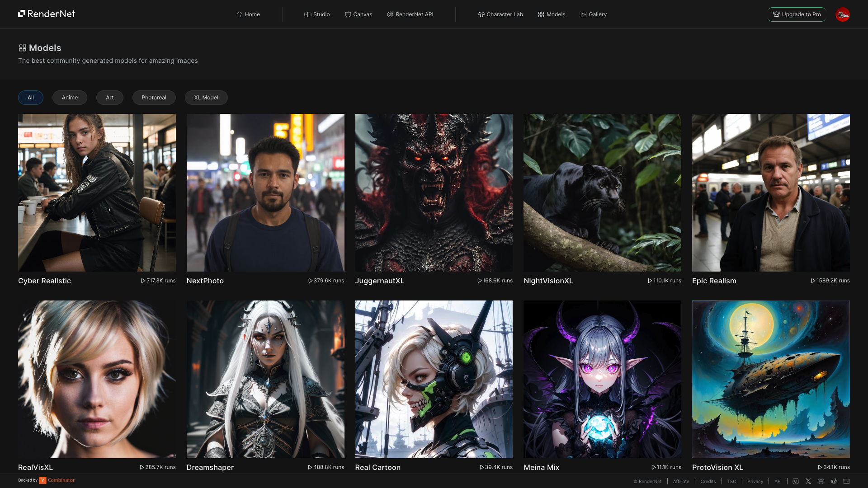Click the Upgrade to Pro button
Viewport: 868px width, 488px height.
pos(797,14)
